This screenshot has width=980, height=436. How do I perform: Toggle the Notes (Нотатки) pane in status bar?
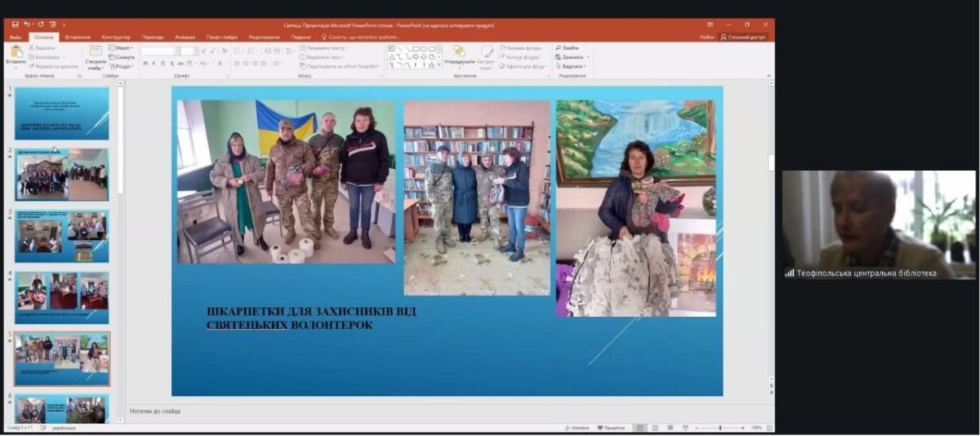point(577,428)
